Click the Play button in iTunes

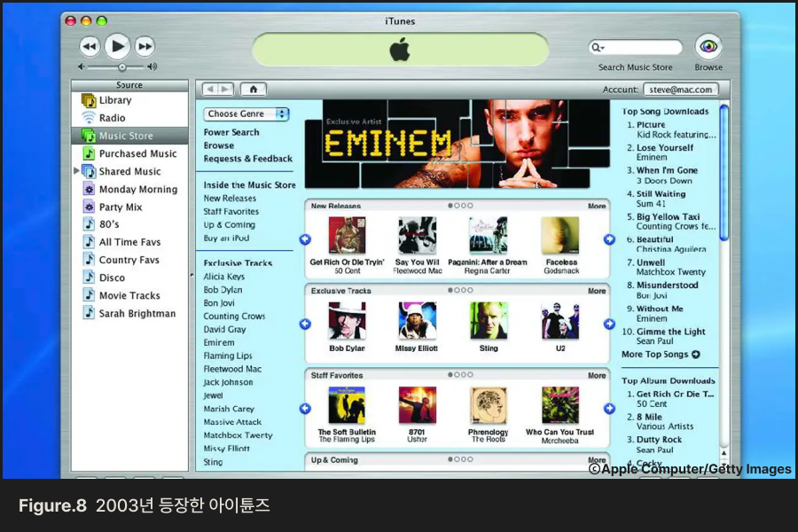click(117, 46)
